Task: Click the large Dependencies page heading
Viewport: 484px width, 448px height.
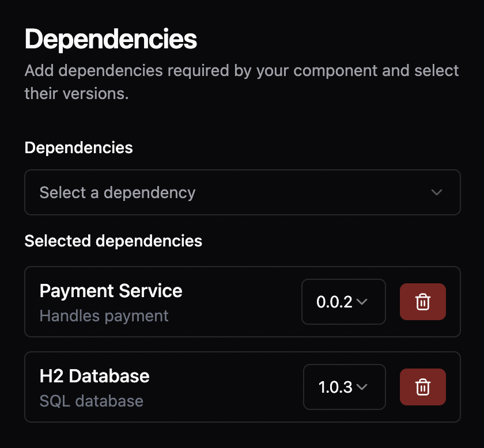Action: [x=111, y=39]
